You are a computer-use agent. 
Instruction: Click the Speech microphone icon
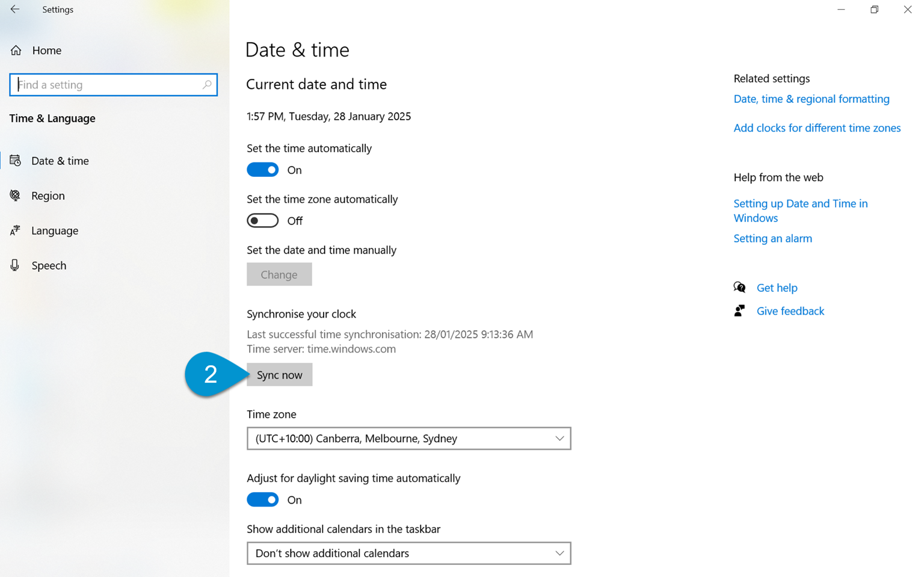(x=16, y=265)
